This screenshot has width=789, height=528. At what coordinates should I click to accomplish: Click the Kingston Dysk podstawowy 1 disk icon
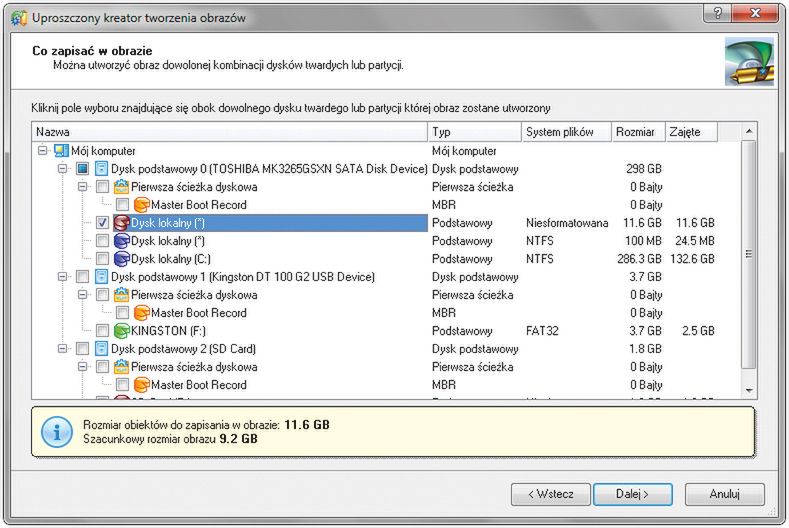click(x=101, y=277)
